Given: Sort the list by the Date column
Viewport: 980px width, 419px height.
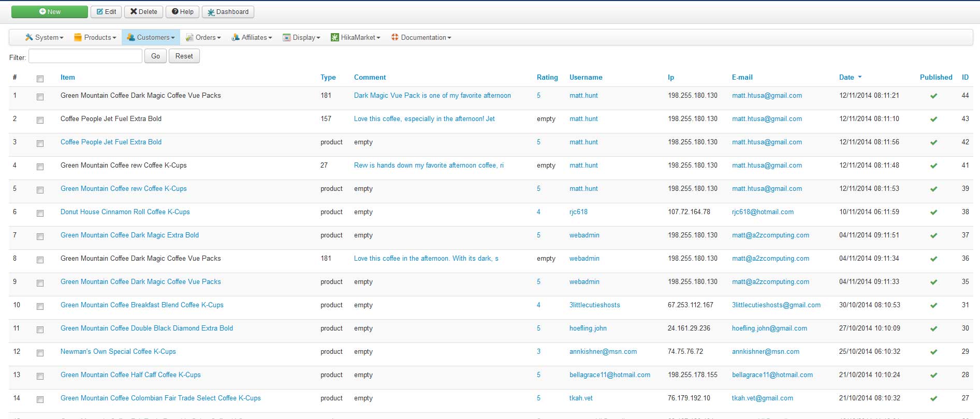Looking at the screenshot, I should coord(846,77).
